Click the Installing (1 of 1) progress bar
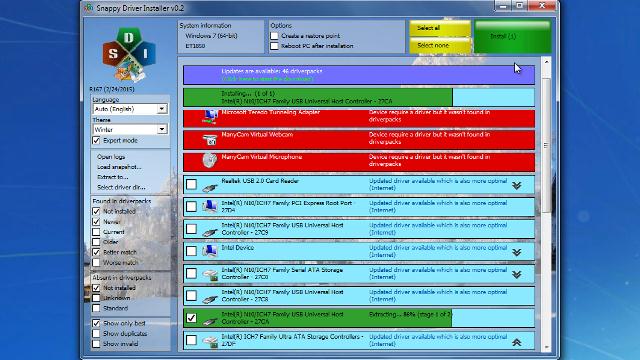Screen dimensions: 640x360 pos(359,97)
